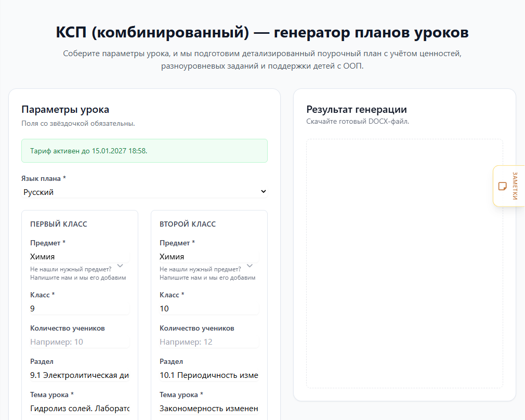The height and width of the screenshot is (420, 525).
Task: Open the Заметки notes side tab
Action: [x=509, y=186]
